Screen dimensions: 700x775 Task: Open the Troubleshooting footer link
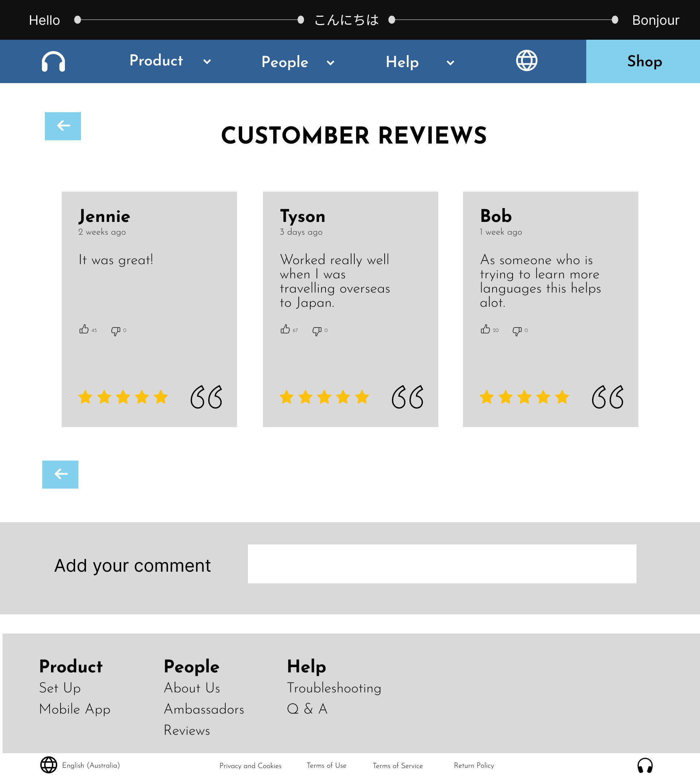pyautogui.click(x=334, y=688)
